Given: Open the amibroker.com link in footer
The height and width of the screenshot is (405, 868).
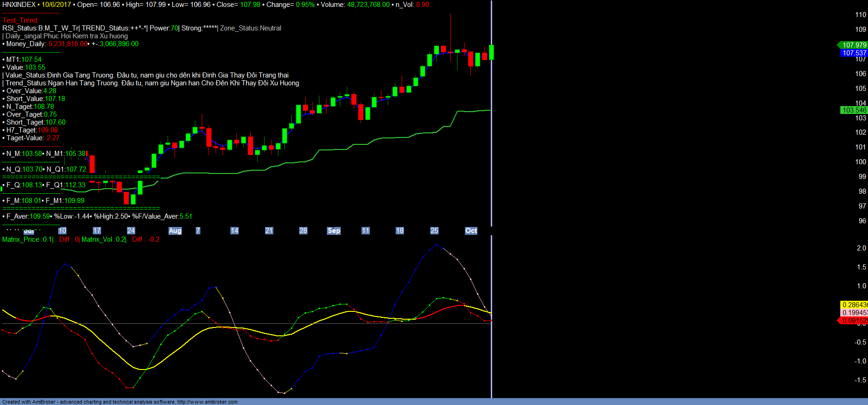Looking at the screenshot, I should coord(207,402).
